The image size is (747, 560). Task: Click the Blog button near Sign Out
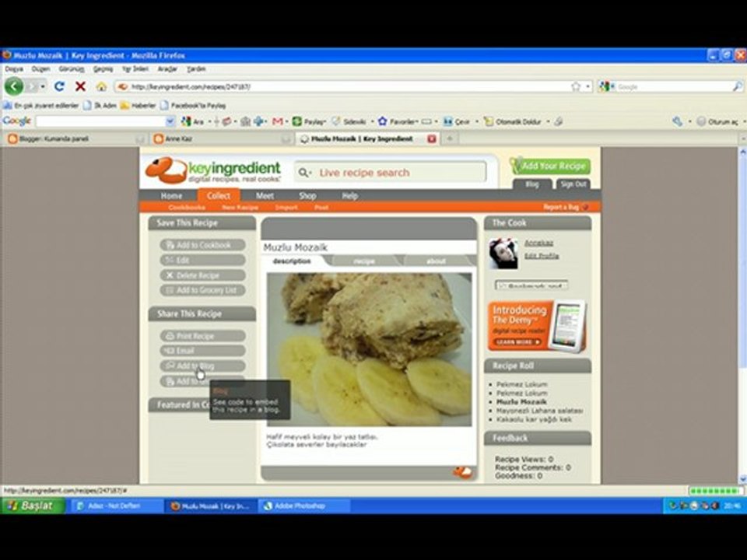[532, 184]
